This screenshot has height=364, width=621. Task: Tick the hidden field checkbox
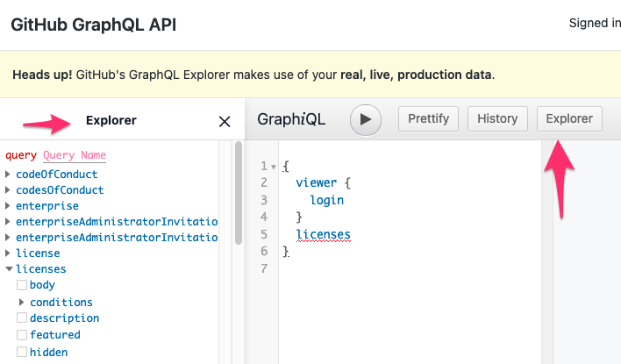click(x=22, y=352)
